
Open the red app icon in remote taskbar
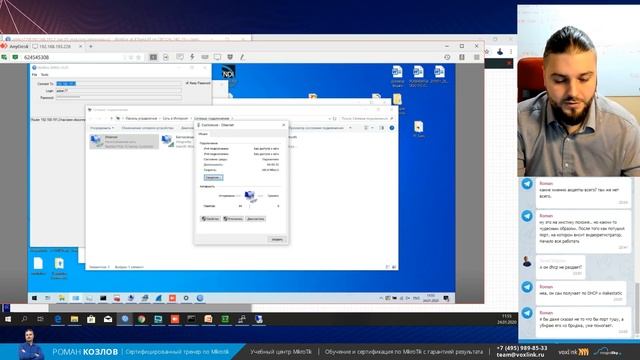pos(172,298)
